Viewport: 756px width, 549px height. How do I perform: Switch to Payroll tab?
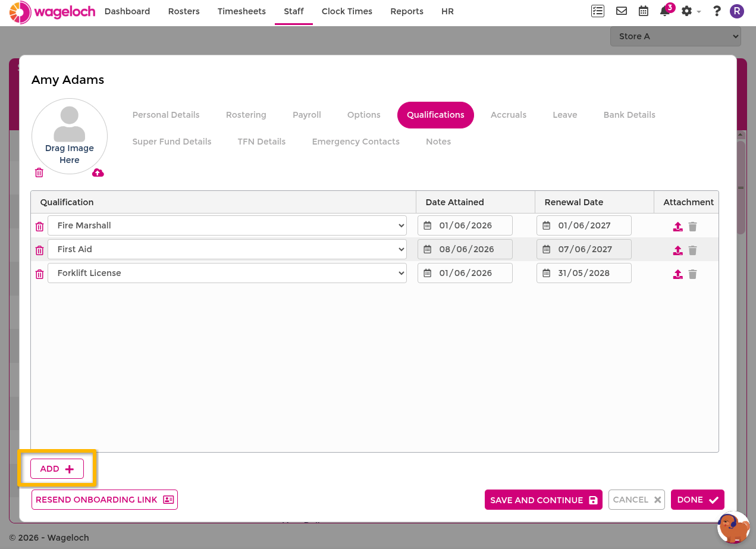(x=307, y=115)
